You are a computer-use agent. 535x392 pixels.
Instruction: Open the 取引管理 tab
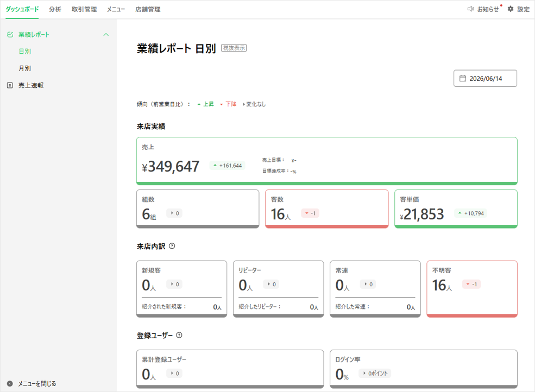pyautogui.click(x=84, y=9)
